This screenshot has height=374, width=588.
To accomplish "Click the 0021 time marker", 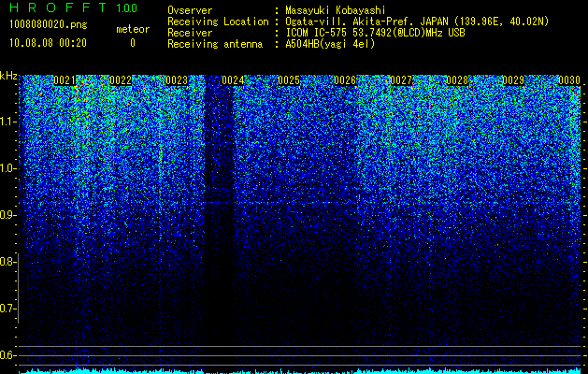I will [x=65, y=80].
